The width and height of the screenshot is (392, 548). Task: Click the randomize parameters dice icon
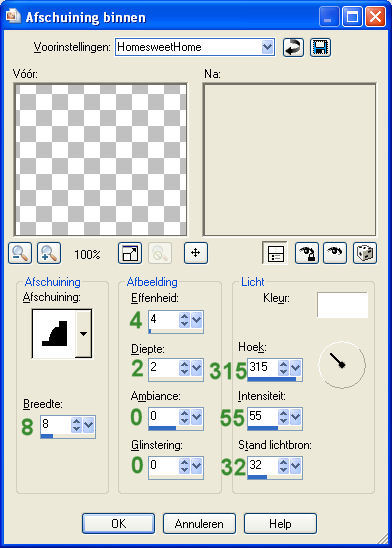click(x=365, y=253)
